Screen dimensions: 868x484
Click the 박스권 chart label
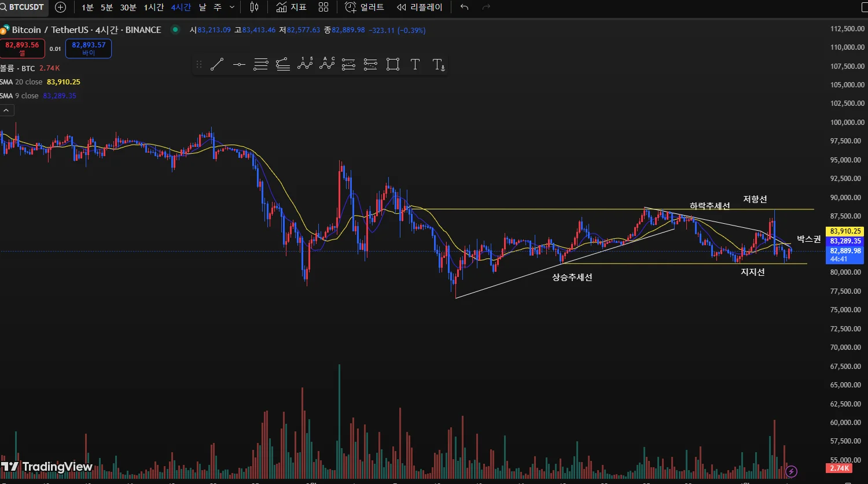pos(809,239)
